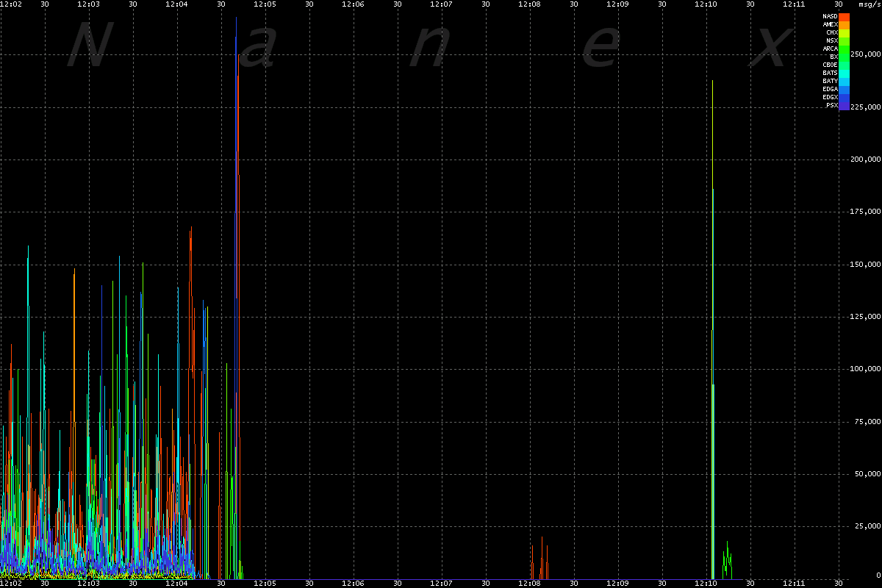Click the ARCA legend label

click(x=830, y=49)
